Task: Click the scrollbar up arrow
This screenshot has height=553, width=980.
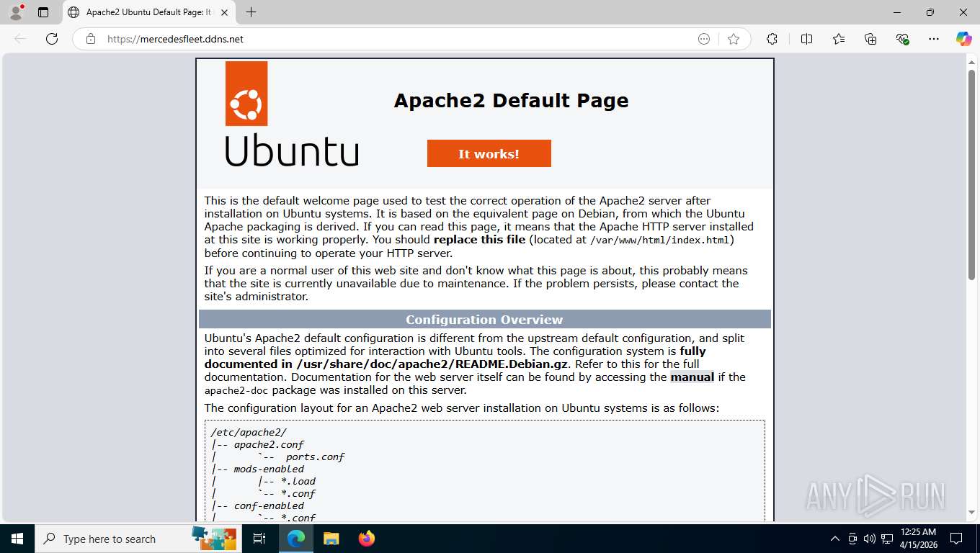Action: coord(971,62)
